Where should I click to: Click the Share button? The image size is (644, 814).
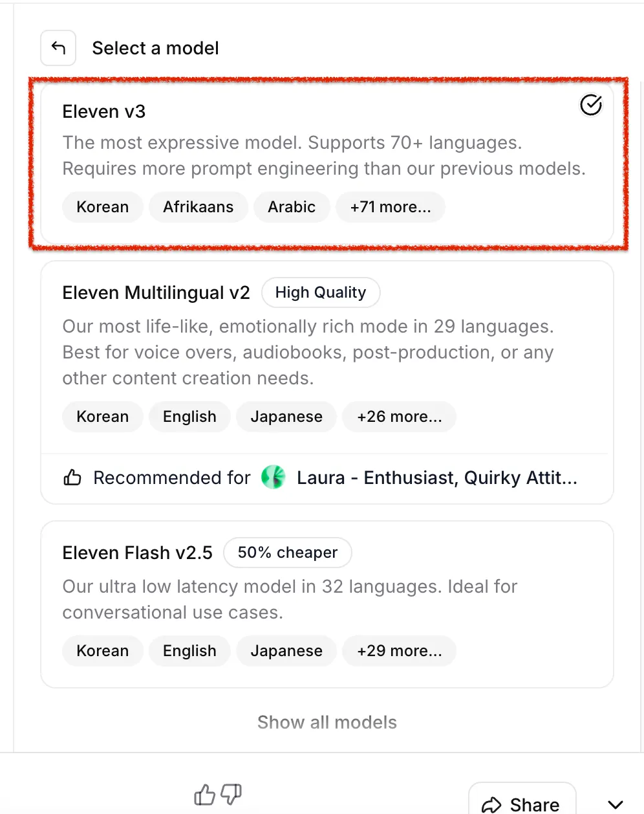tap(522, 804)
